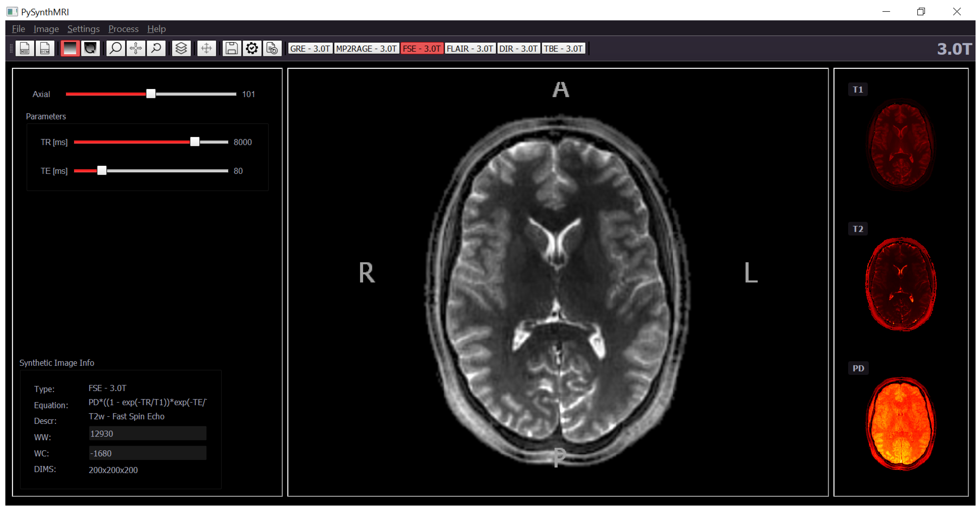Open DICOM file with the DCM icon

coord(45,48)
